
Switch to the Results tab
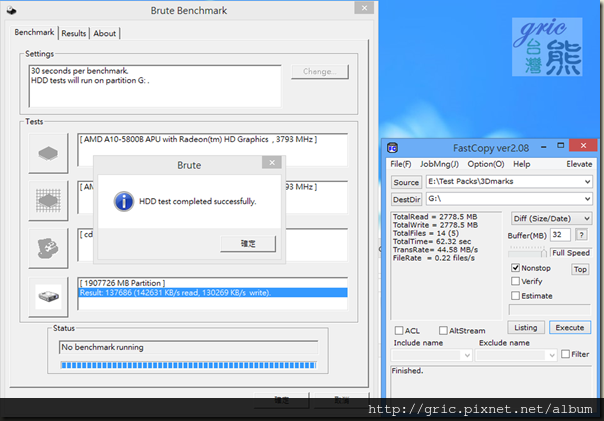pos(74,34)
